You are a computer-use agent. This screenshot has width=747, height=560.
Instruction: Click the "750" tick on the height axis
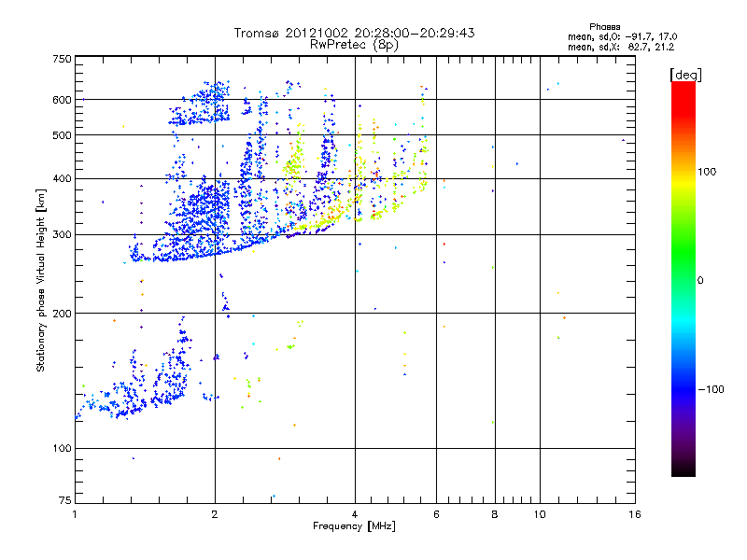[62, 59]
